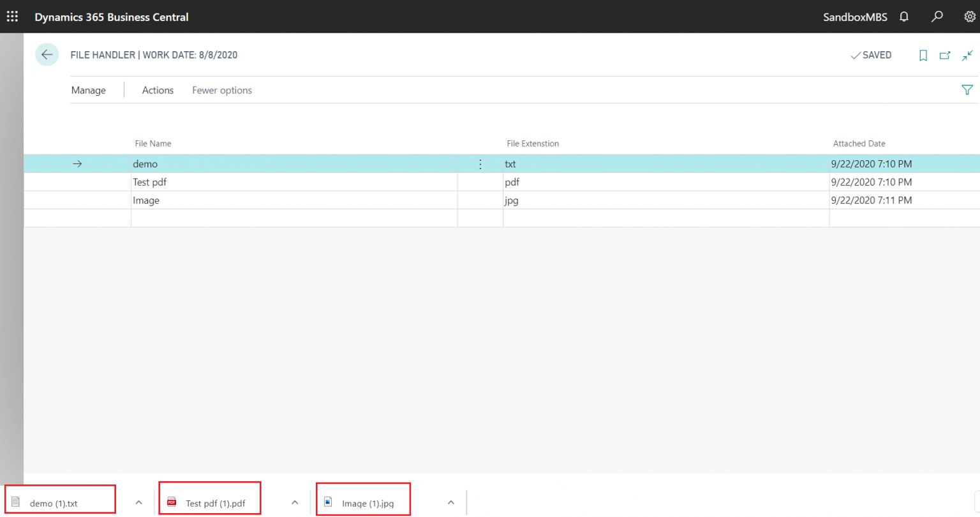980x517 pixels.
Task: Open page in a new window
Action: coord(945,56)
